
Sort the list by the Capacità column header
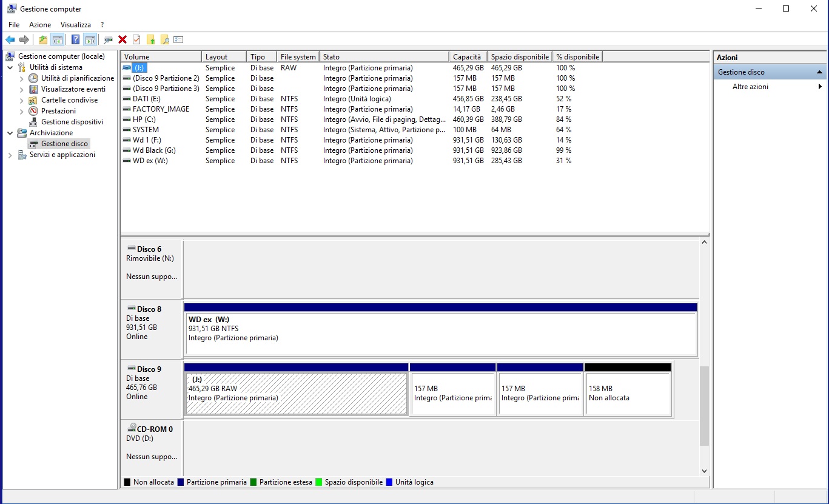point(467,57)
